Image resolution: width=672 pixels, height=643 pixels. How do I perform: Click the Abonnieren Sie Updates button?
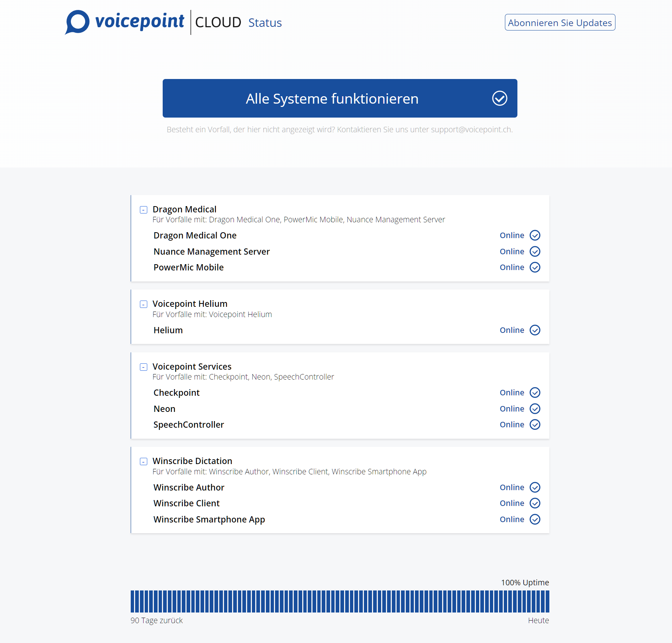pyautogui.click(x=560, y=23)
